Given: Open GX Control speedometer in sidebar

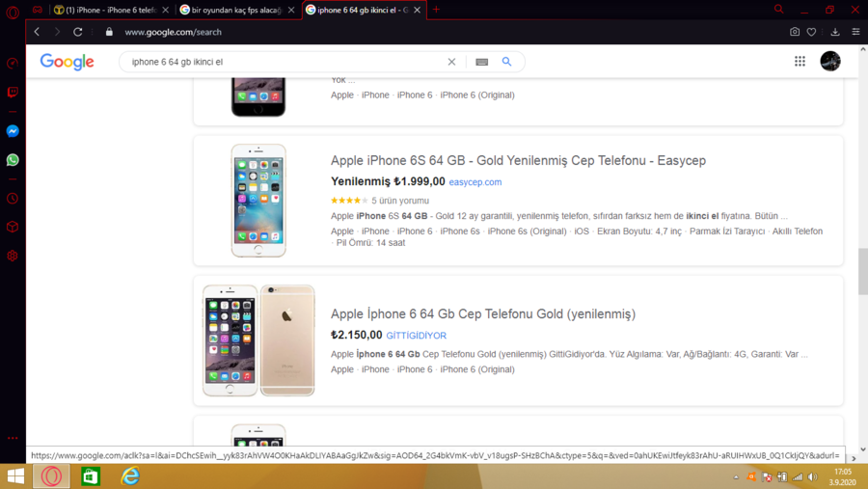Looking at the screenshot, I should click(x=13, y=64).
